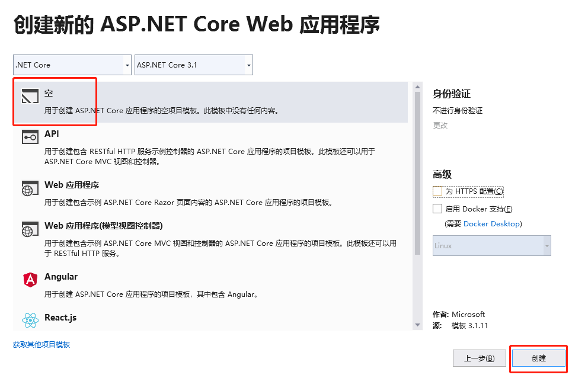Click the MVC Web 应用程序(模型视图控制器) icon

(x=30, y=229)
